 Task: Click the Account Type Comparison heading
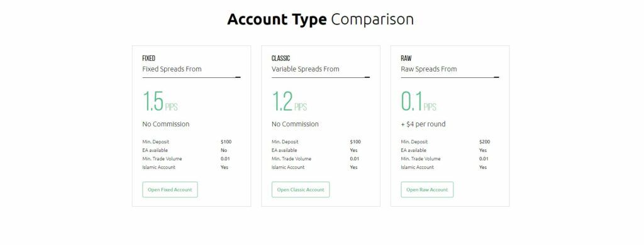click(x=320, y=19)
